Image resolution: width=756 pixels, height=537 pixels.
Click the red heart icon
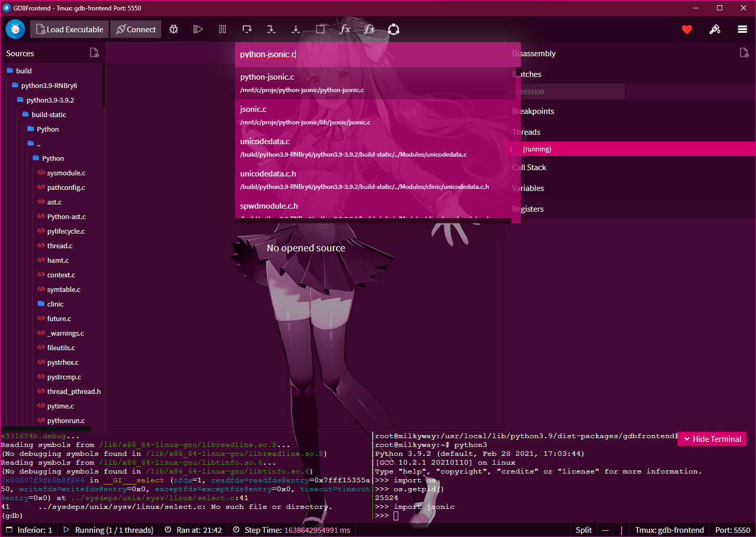tap(687, 30)
